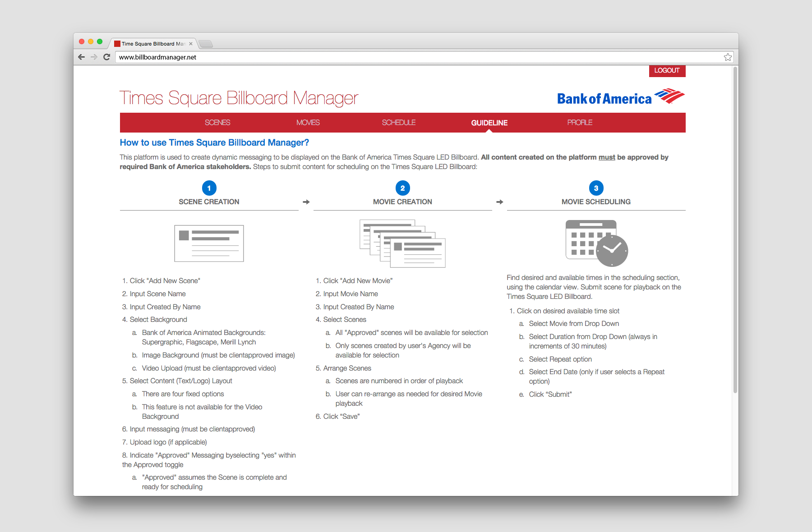Switch to the SCHEDULE tab

(399, 123)
